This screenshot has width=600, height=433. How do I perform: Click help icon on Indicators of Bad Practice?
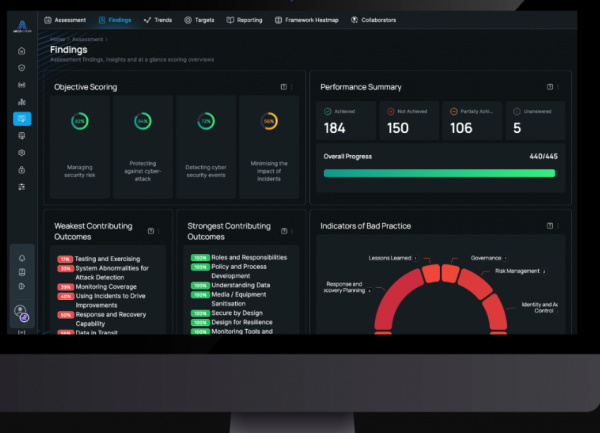coord(549,226)
